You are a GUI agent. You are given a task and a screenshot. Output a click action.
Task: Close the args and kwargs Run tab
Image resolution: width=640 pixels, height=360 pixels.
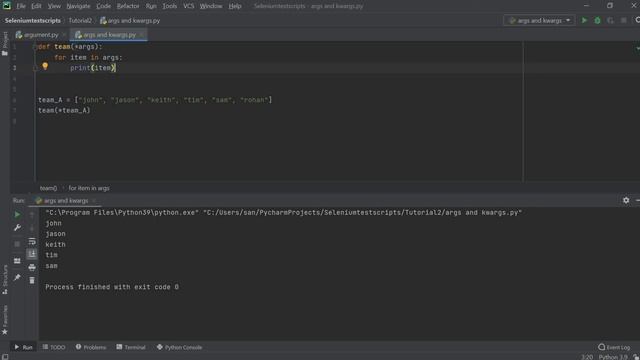coord(94,201)
